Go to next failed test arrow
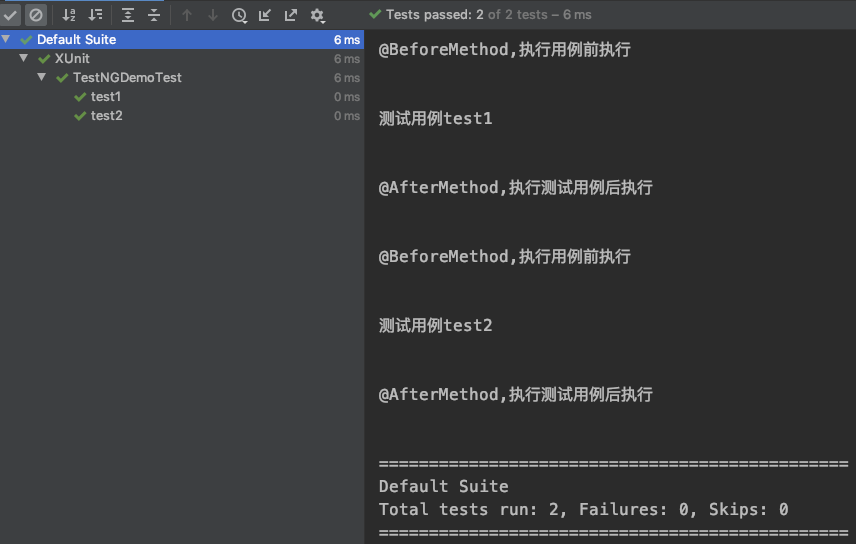This screenshot has width=856, height=544. point(213,15)
